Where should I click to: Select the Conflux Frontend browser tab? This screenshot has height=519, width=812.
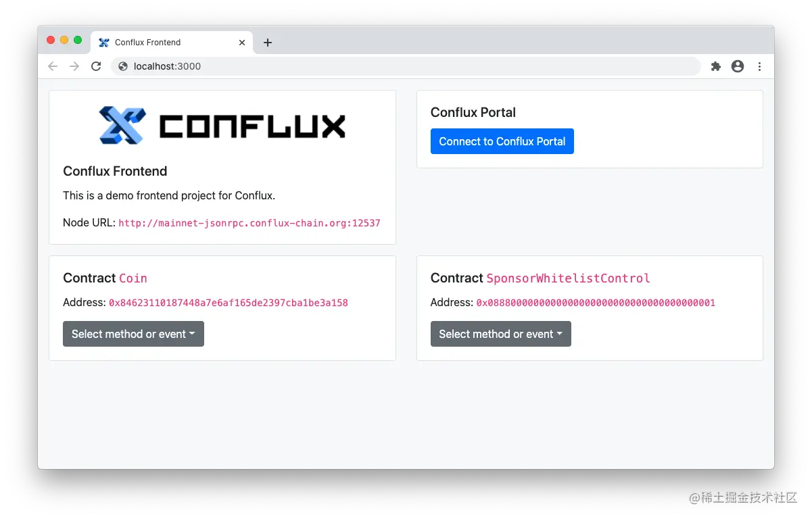pos(172,43)
